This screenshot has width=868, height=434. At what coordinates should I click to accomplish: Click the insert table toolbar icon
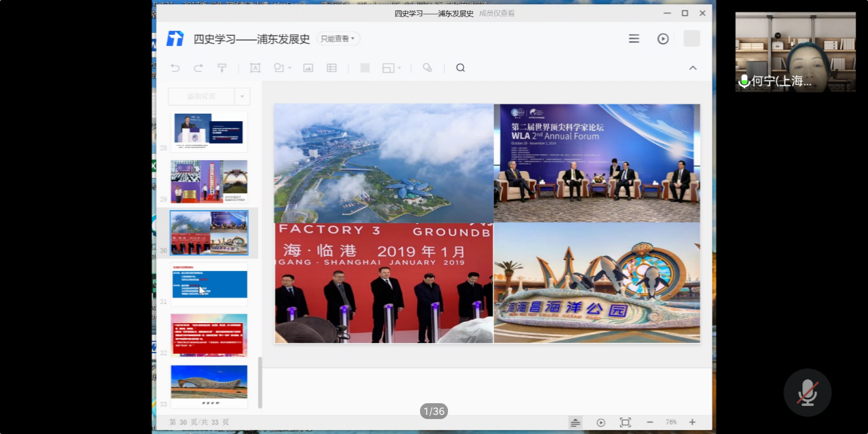coord(332,68)
